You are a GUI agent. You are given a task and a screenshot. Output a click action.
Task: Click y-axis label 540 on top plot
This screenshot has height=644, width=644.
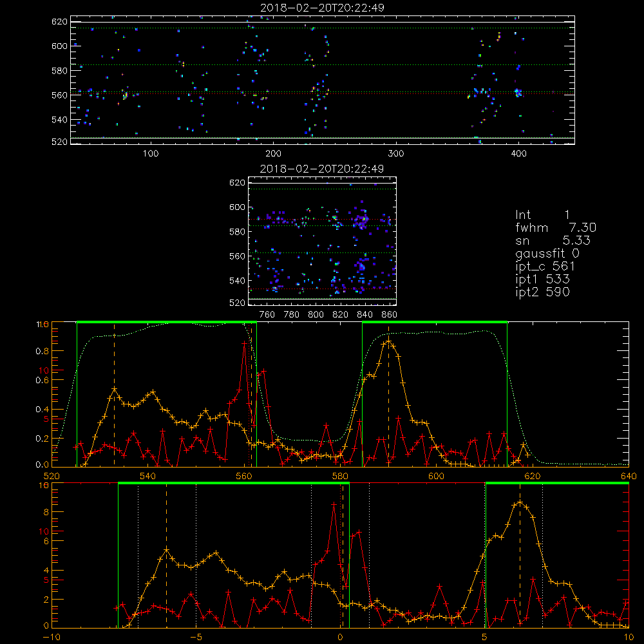(x=59, y=120)
